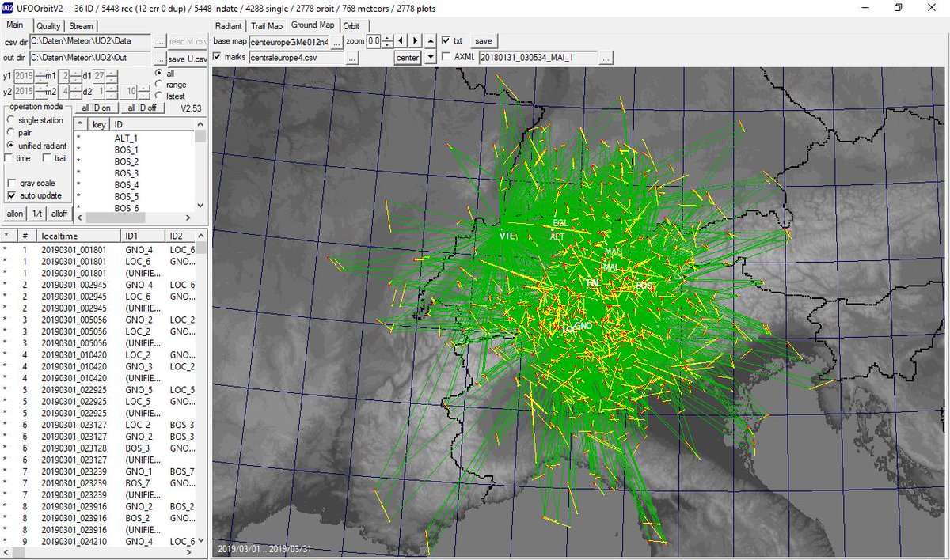The height and width of the screenshot is (560, 950).
Task: Browse for the marks csv file
Action: click(x=352, y=57)
